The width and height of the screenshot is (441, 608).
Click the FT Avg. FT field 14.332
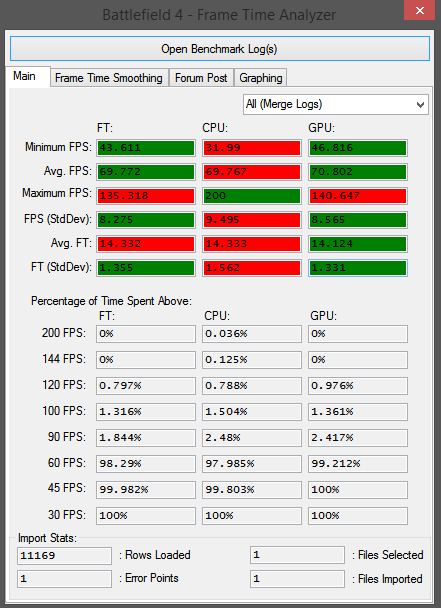click(x=146, y=244)
